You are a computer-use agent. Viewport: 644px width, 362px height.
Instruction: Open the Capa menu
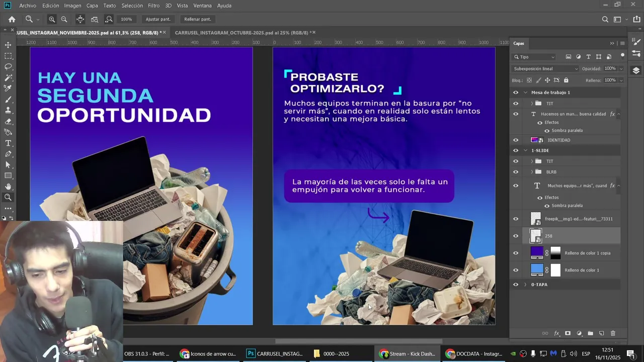92,6
